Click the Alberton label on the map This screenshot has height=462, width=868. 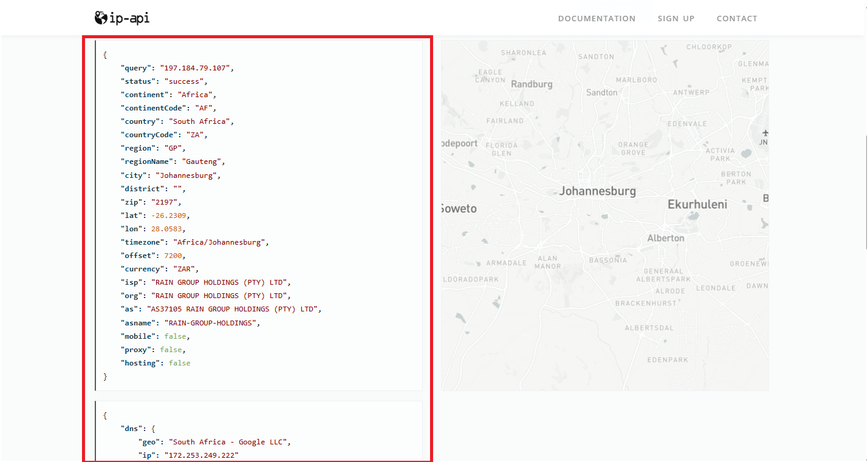tap(666, 238)
